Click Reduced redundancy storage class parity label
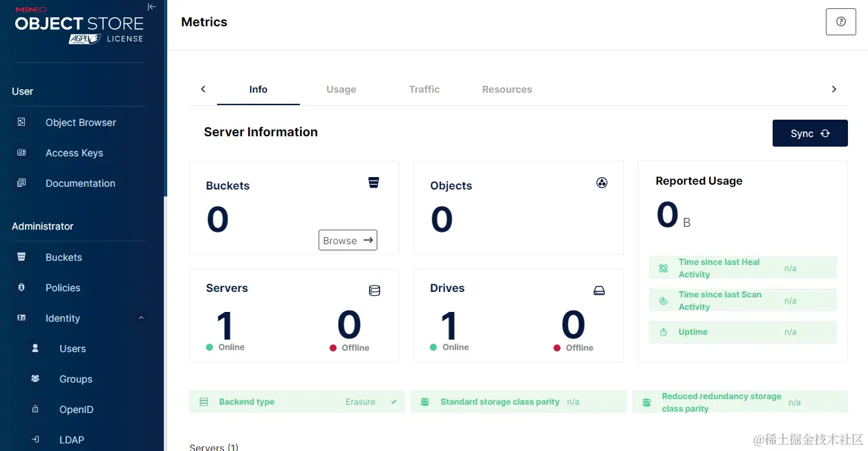Viewport: 868px width, 451px height. pyautogui.click(x=721, y=403)
